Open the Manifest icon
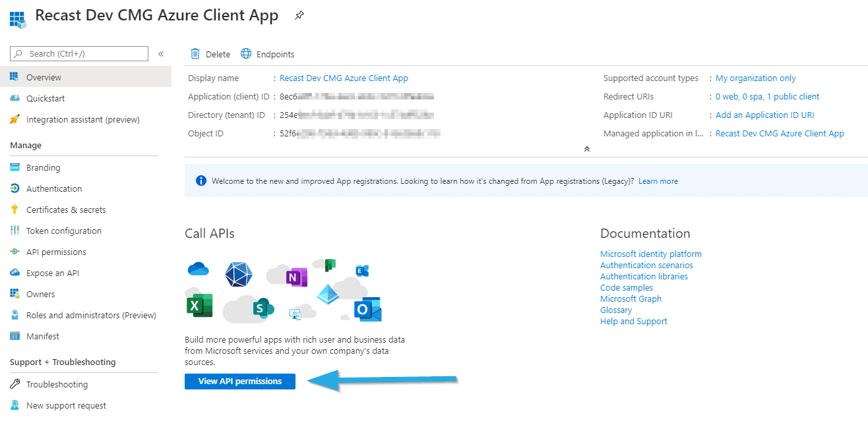 [15, 336]
